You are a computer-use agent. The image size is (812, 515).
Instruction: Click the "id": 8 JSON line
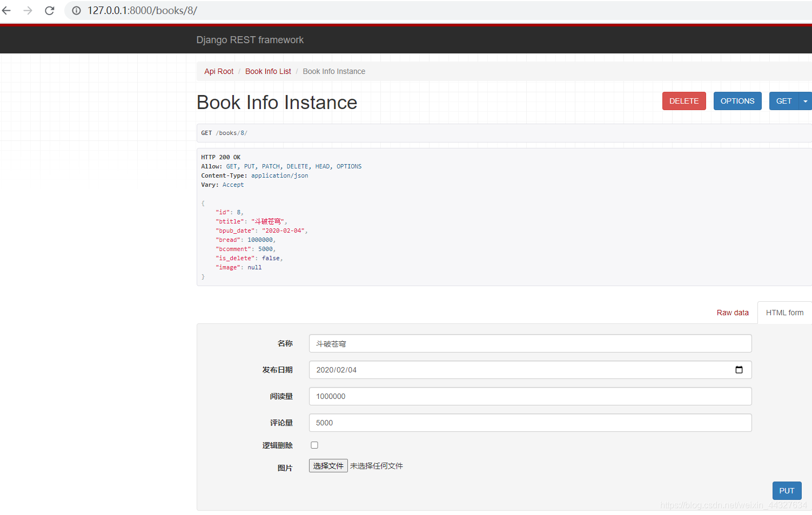coord(229,212)
